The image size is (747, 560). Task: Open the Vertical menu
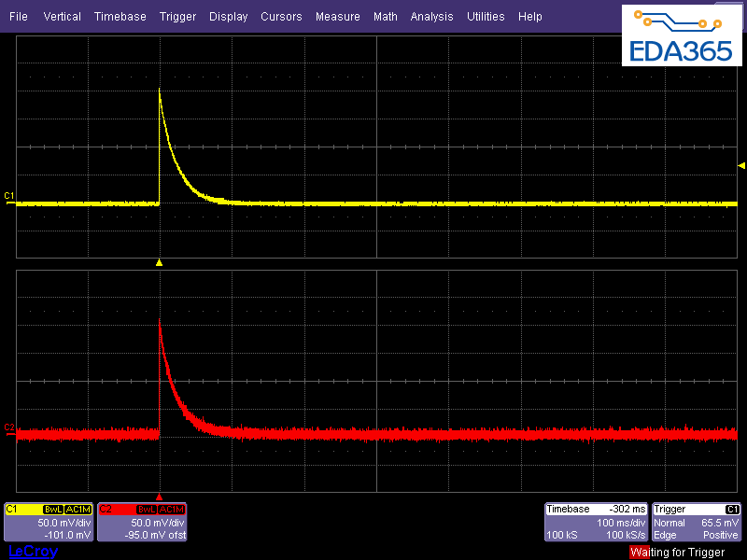62,17
